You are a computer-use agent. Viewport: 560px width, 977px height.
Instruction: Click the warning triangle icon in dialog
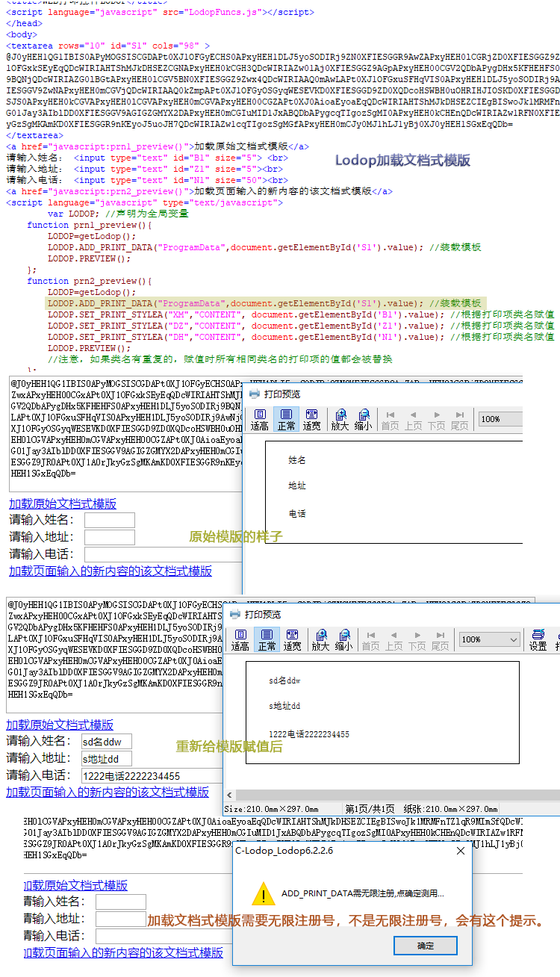(263, 893)
